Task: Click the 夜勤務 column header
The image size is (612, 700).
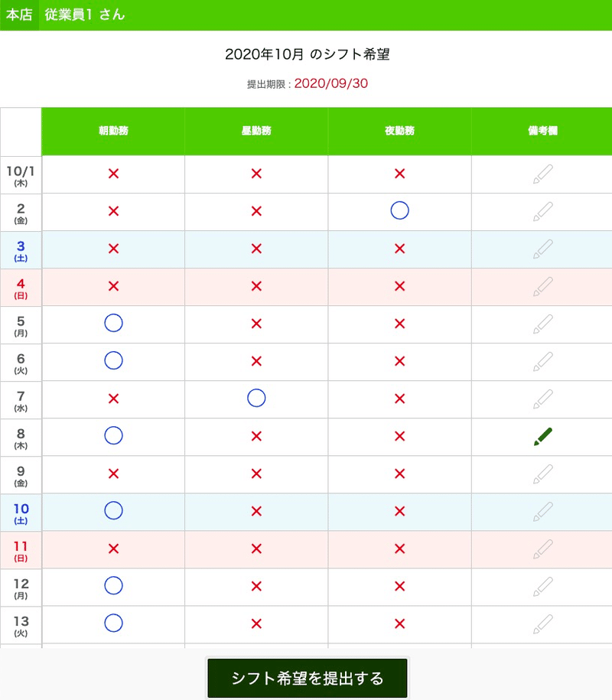Action: tap(399, 131)
